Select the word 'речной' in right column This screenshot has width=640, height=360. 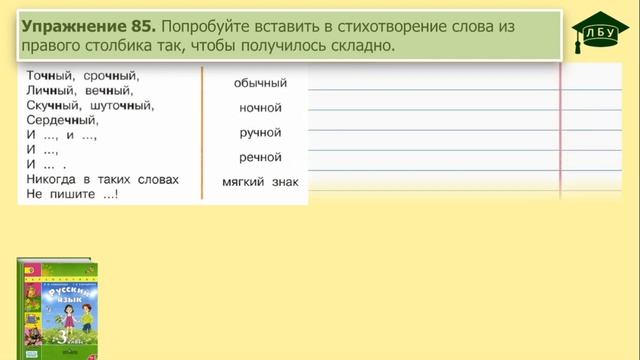(260, 157)
